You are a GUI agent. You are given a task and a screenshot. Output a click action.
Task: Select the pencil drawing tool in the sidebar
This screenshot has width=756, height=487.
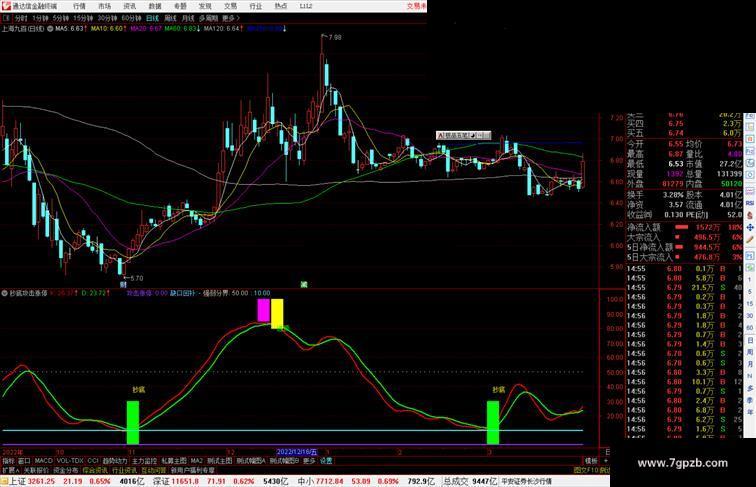coord(750,240)
